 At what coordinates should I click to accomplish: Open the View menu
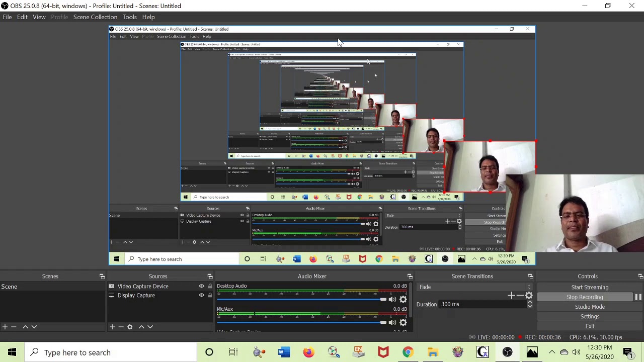point(39,17)
